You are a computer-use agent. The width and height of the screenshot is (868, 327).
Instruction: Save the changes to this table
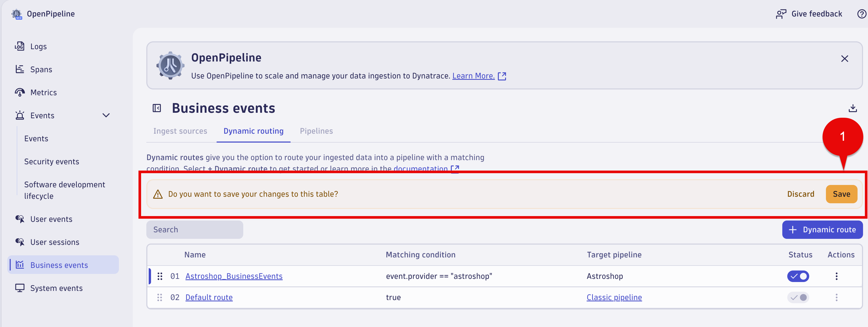841,194
